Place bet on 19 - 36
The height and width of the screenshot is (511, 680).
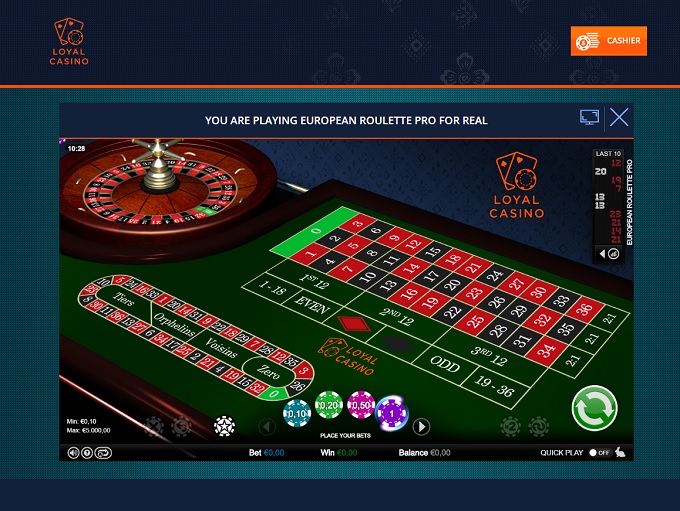point(494,386)
